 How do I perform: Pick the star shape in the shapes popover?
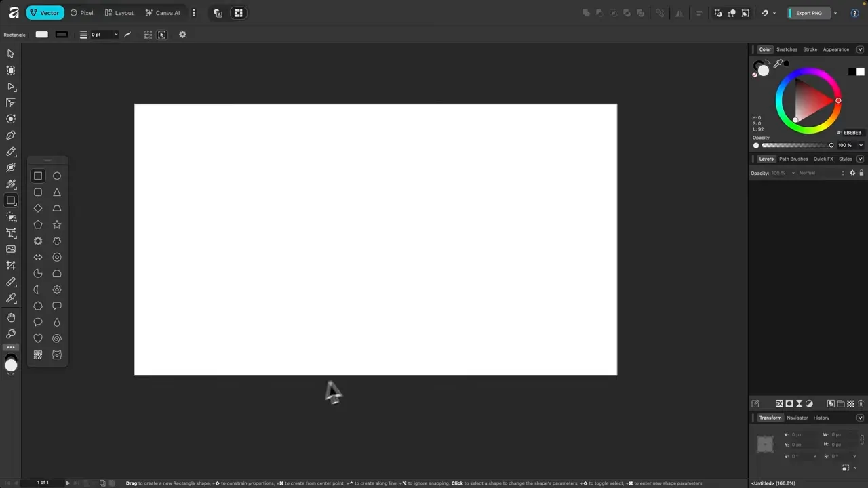pyautogui.click(x=56, y=224)
